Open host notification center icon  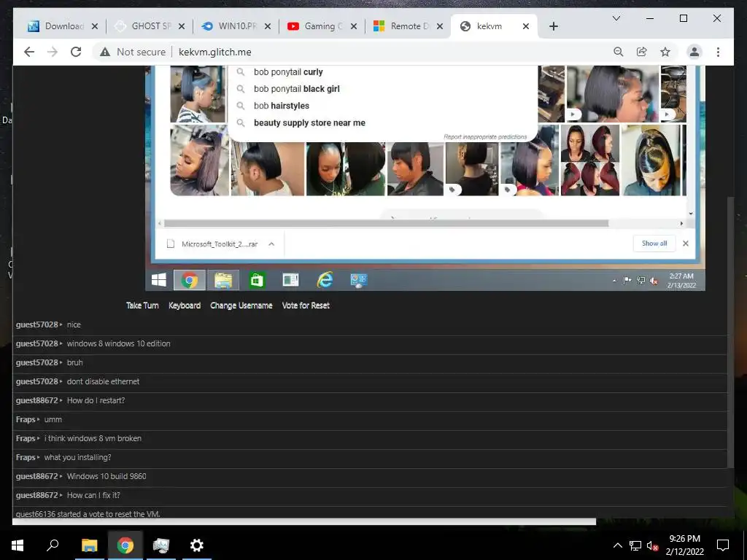pyautogui.click(x=723, y=545)
